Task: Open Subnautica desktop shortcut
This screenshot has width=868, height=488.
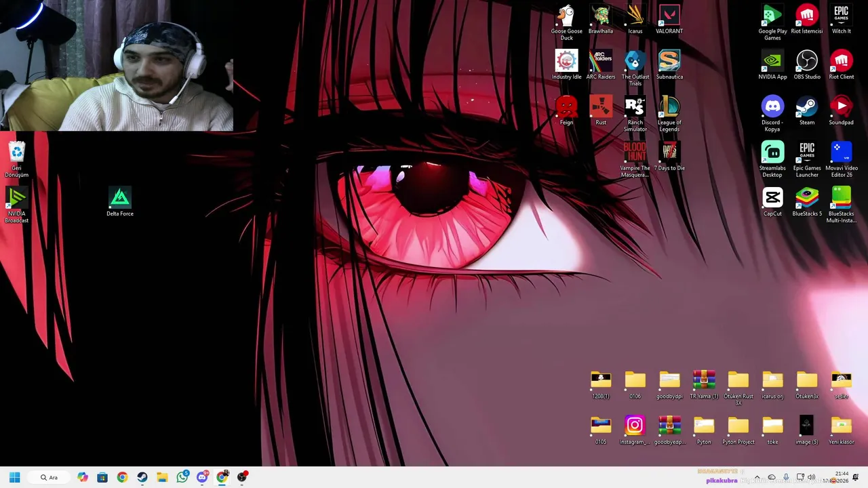Action: (669, 65)
